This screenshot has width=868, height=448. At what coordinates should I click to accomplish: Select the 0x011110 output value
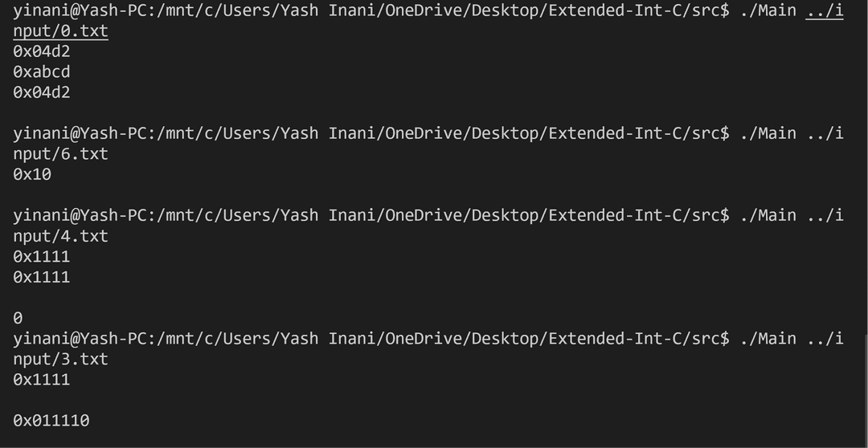(51, 421)
